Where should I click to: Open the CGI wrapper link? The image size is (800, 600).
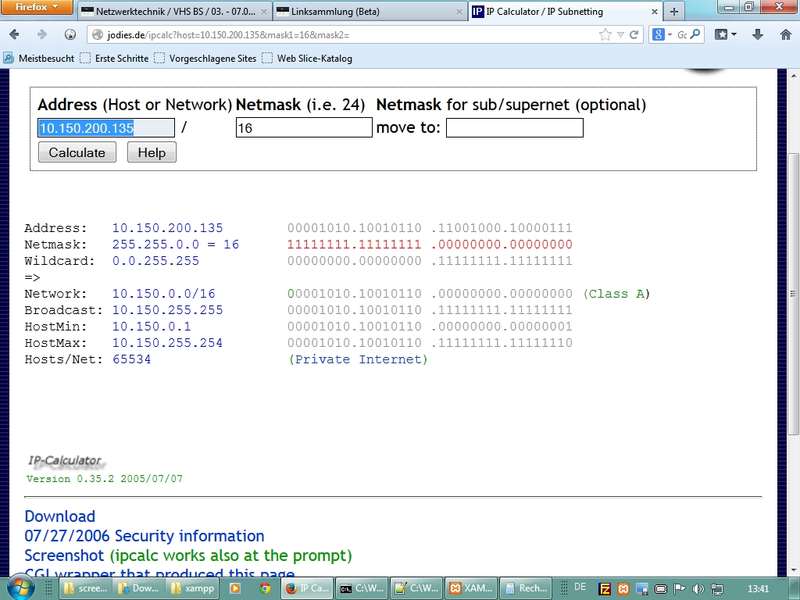pyautogui.click(x=160, y=572)
